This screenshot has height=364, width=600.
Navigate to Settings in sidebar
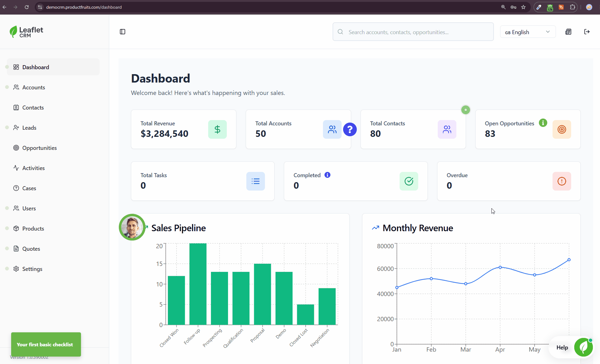(32, 269)
